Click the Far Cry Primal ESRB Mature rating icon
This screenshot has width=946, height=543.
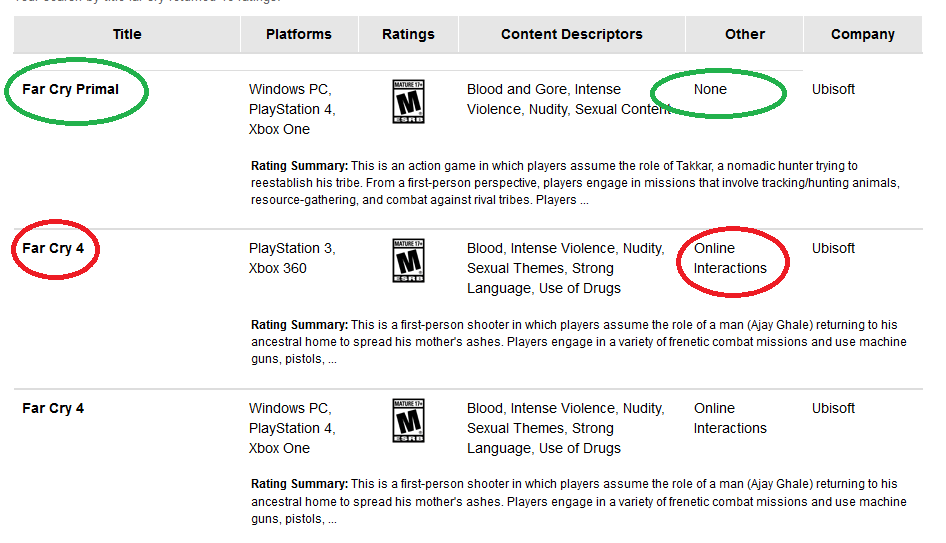[408, 101]
